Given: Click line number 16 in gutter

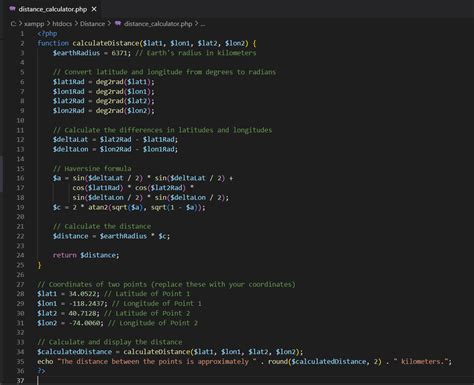Looking at the screenshot, I should (20, 178).
